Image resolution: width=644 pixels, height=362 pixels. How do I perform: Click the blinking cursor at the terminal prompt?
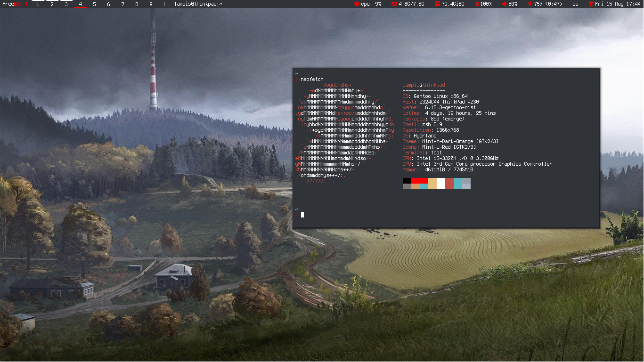point(303,215)
